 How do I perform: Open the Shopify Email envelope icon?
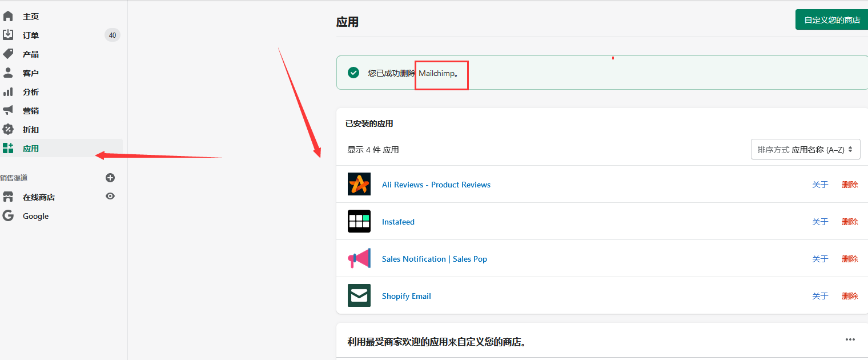(359, 295)
